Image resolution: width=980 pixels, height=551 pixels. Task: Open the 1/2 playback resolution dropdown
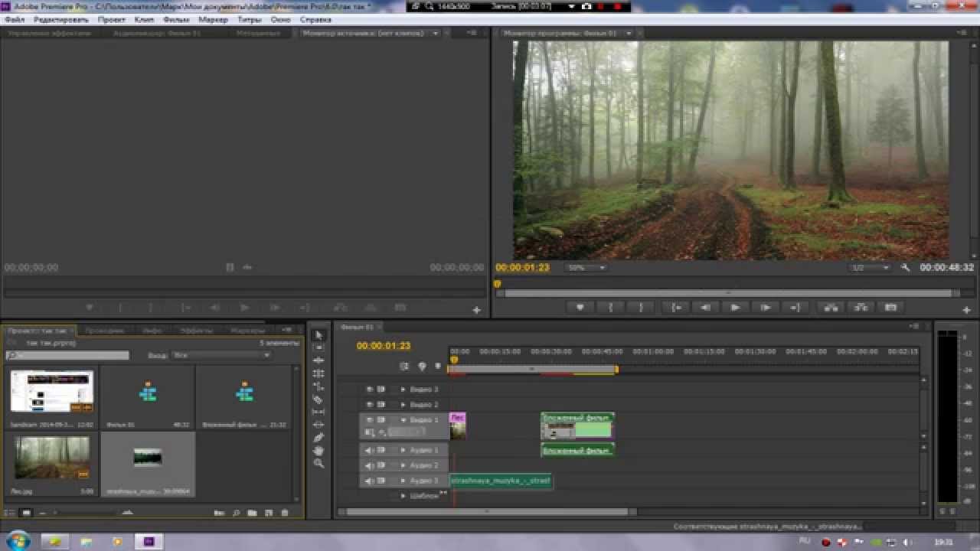pyautogui.click(x=870, y=268)
